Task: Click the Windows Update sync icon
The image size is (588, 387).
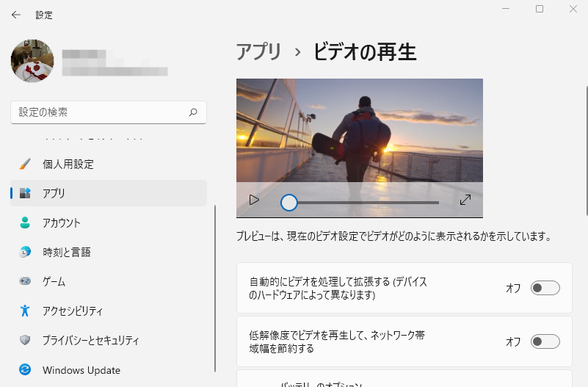Action: [25, 370]
